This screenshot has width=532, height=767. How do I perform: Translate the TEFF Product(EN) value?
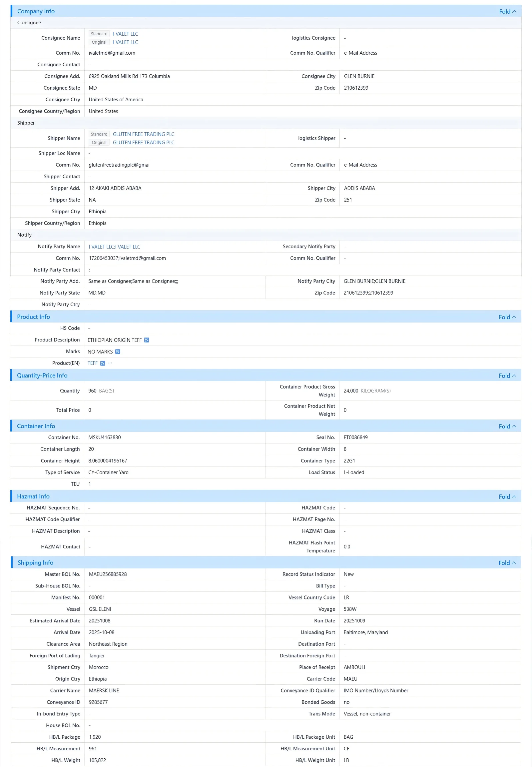pyautogui.click(x=103, y=363)
